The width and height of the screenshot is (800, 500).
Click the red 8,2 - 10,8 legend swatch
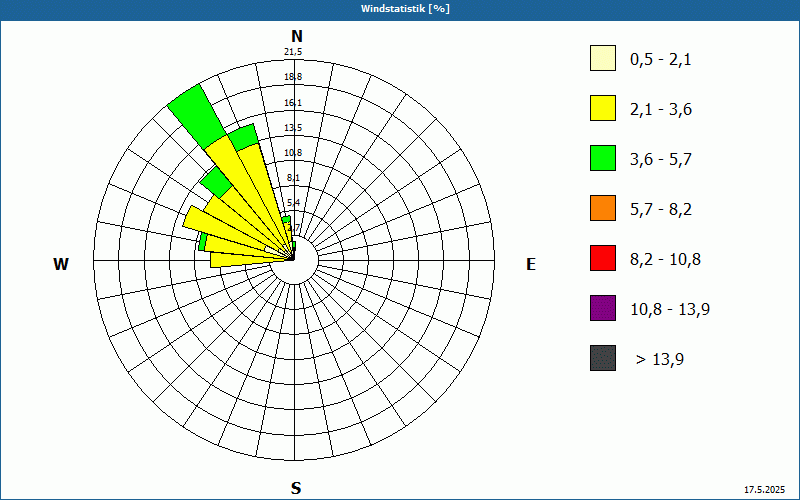point(603,258)
